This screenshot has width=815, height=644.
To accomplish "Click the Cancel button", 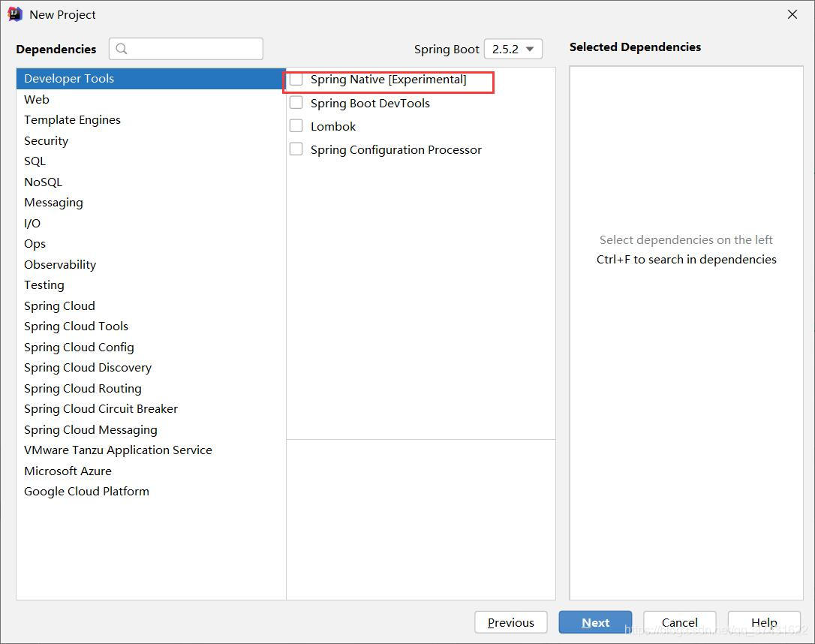I will pyautogui.click(x=679, y=622).
